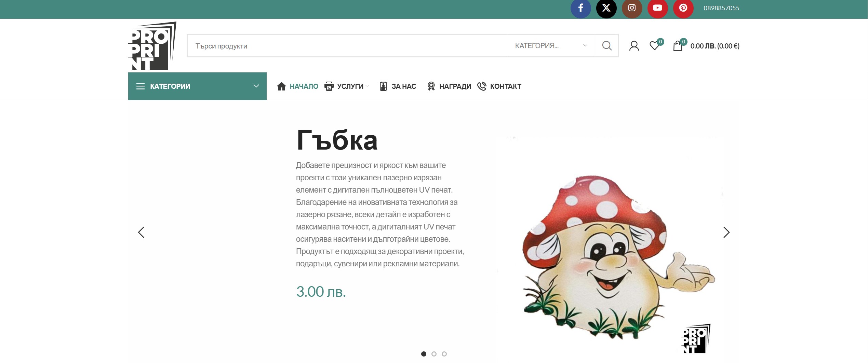
Task: Click the 3.00 лв. price
Action: pos(321,292)
